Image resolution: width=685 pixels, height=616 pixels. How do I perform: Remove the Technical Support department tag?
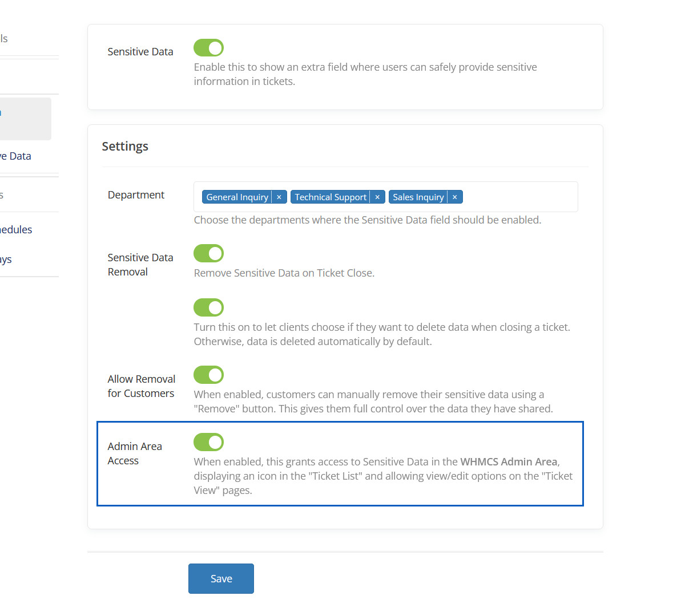tap(377, 197)
